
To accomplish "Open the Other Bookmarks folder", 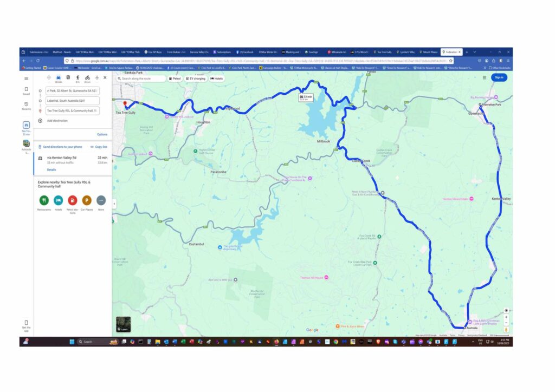I will [x=500, y=68].
